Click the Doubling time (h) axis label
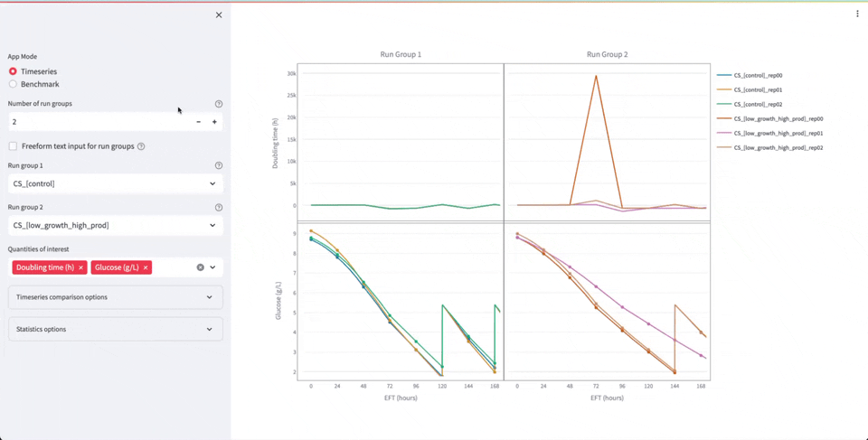The width and height of the screenshot is (868, 440). pos(275,143)
